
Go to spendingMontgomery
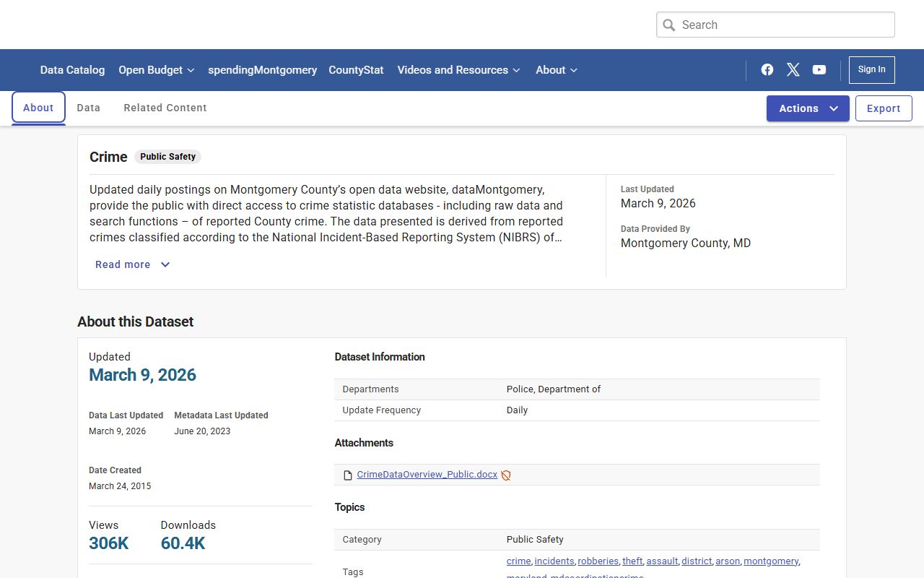[263, 70]
